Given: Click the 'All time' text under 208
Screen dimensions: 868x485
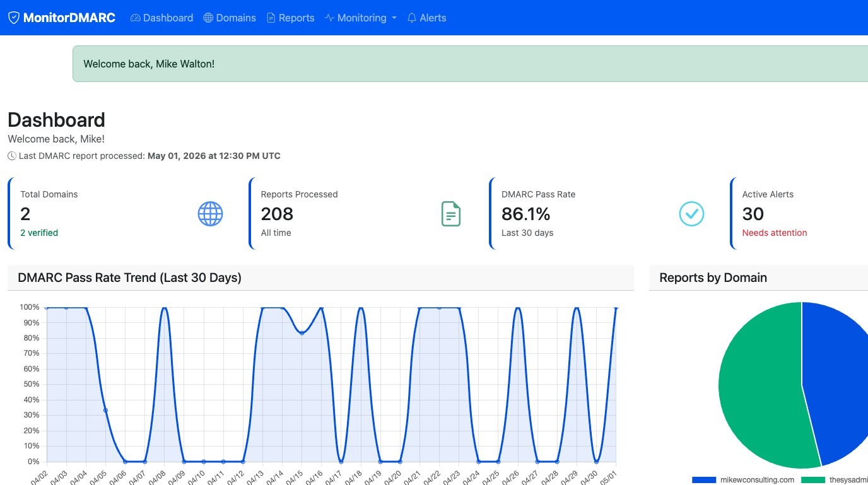Looking at the screenshot, I should pyautogui.click(x=276, y=233).
